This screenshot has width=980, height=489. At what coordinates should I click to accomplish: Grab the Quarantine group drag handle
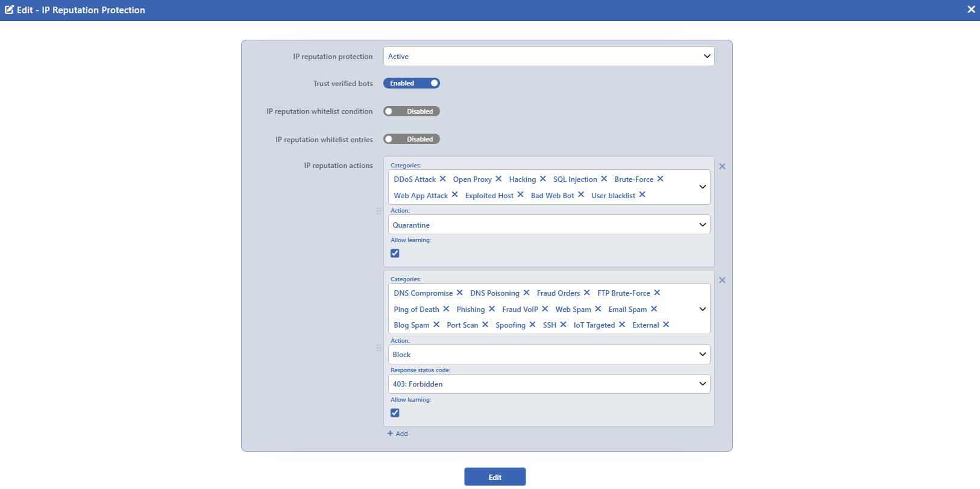click(x=379, y=211)
